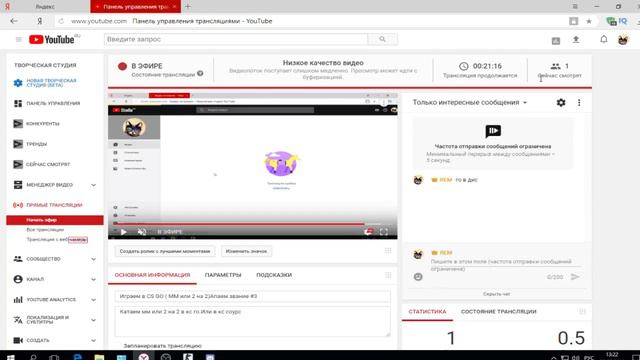Switch to the Параметры tab

[223, 275]
